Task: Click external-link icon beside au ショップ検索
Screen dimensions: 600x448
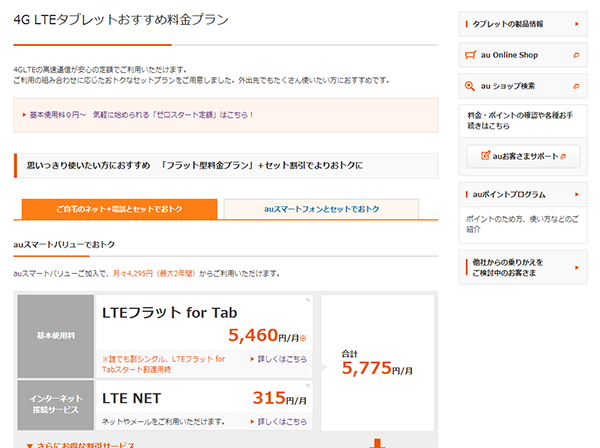Action: coord(576,86)
